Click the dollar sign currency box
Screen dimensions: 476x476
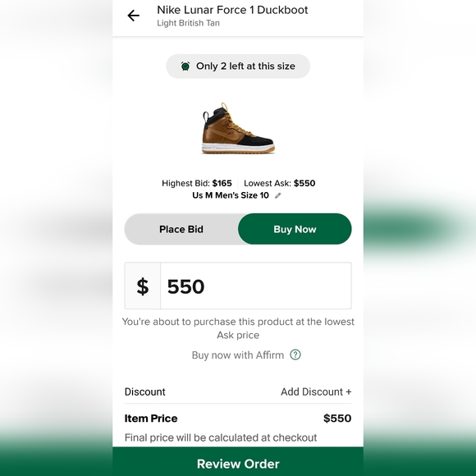(x=143, y=286)
